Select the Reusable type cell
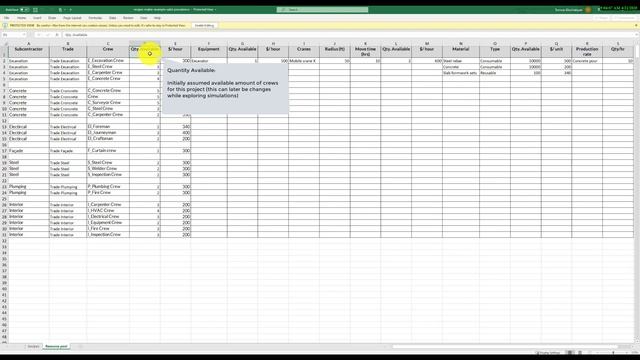Screen dimensions: 640x360 coord(495,73)
